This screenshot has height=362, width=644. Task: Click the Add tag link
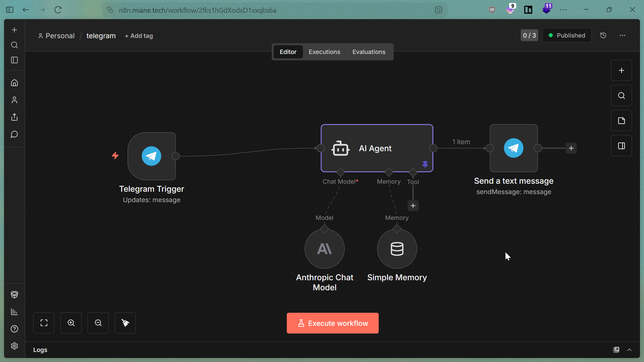click(x=139, y=36)
